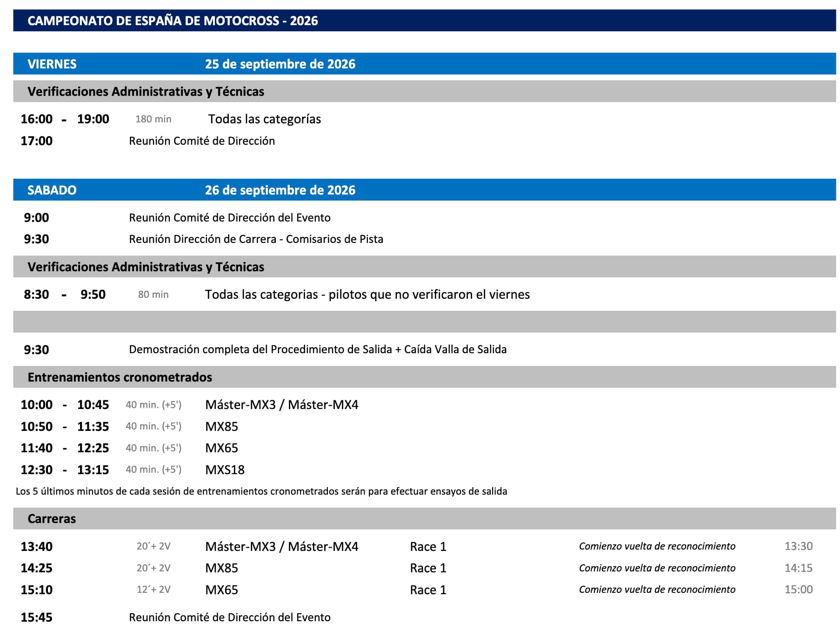Click Race 1 for MX85
This screenshot has width=840, height=644.
(x=428, y=568)
